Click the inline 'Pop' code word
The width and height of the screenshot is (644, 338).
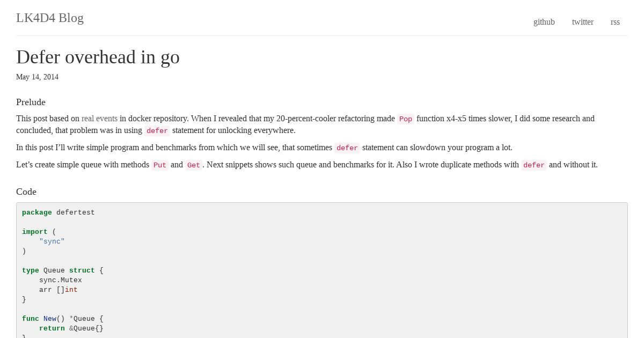406,119
